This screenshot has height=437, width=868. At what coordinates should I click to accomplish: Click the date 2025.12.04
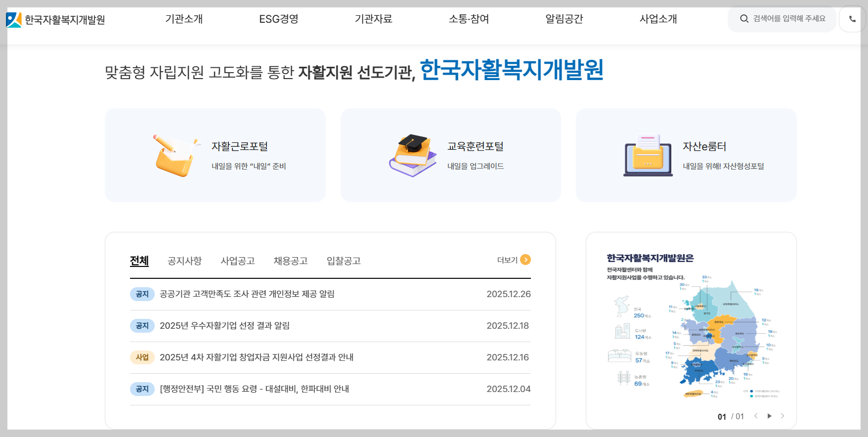point(509,389)
